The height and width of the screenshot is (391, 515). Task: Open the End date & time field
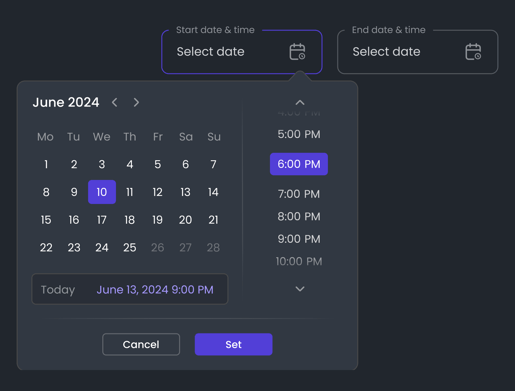click(x=418, y=52)
